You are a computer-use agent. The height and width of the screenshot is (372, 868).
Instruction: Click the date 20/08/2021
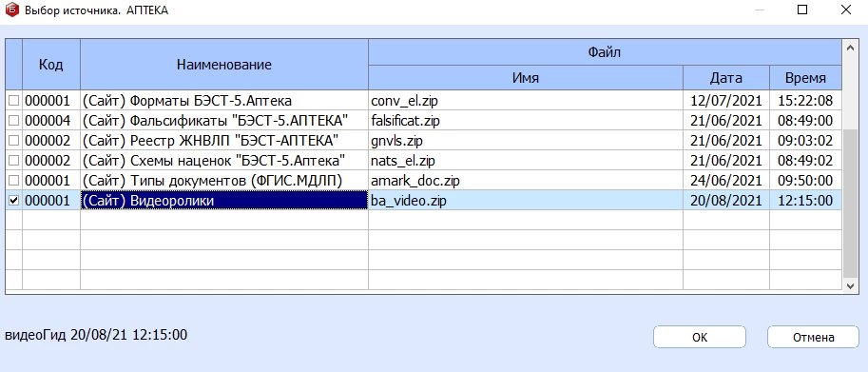tap(725, 201)
